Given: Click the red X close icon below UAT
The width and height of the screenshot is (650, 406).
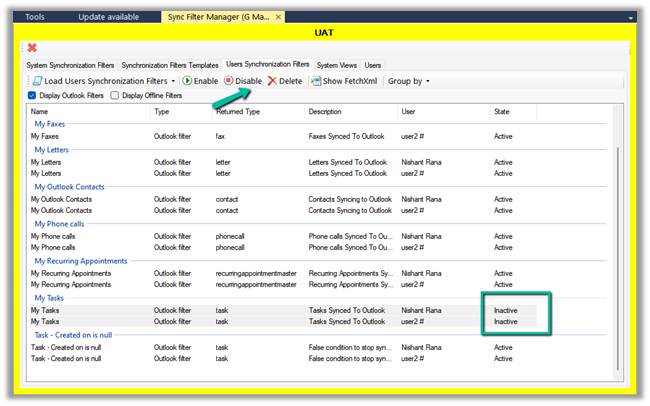Looking at the screenshot, I should [32, 47].
